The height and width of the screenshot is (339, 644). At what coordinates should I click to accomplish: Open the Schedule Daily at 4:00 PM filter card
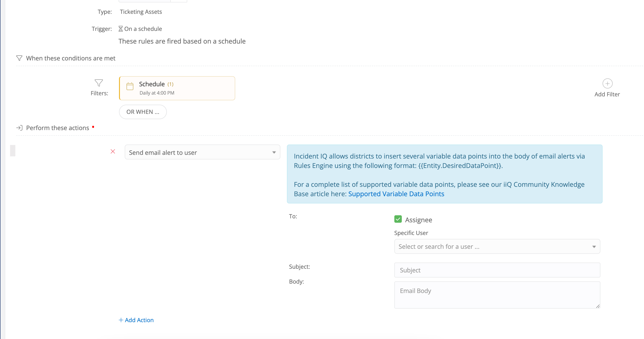[177, 88]
